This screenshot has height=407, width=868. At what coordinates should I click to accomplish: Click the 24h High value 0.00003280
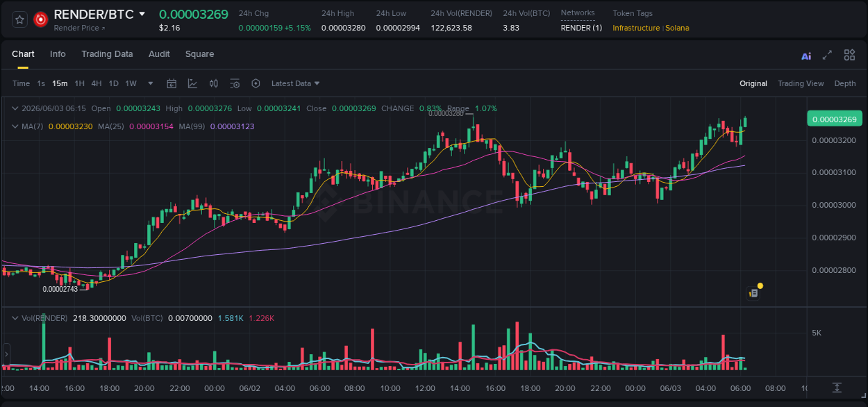pos(343,28)
